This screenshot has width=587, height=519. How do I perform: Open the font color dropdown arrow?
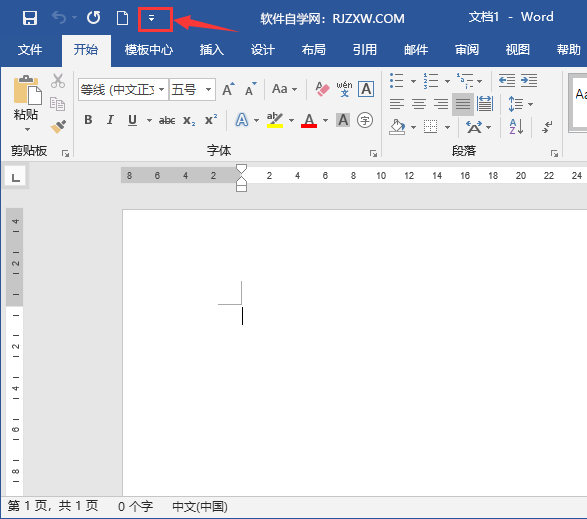[325, 120]
